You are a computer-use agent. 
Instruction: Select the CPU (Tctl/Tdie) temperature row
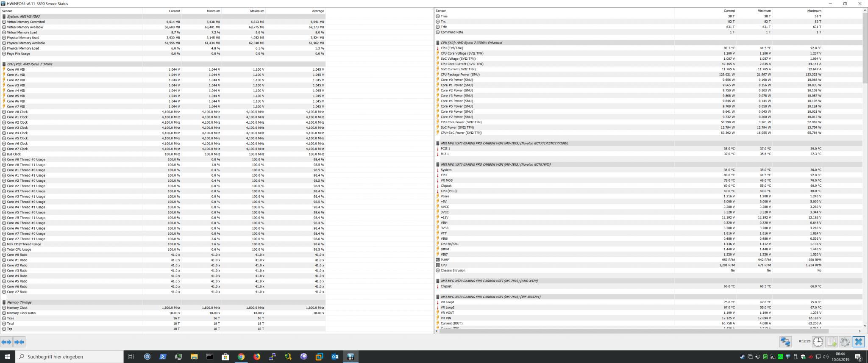(x=648, y=48)
